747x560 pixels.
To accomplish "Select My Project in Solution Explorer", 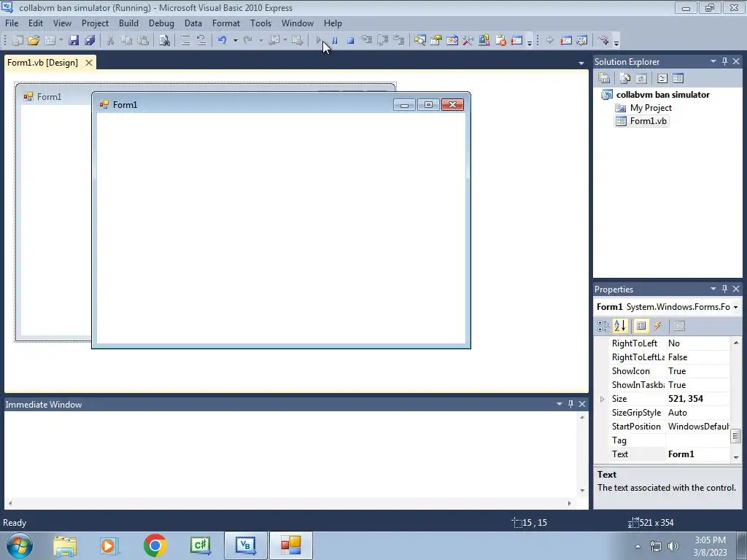I will pyautogui.click(x=651, y=108).
